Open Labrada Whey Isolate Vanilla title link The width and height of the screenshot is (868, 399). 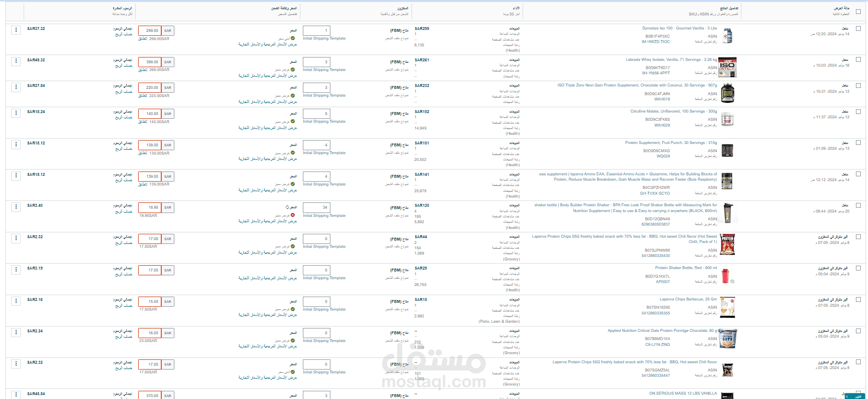[x=671, y=60]
